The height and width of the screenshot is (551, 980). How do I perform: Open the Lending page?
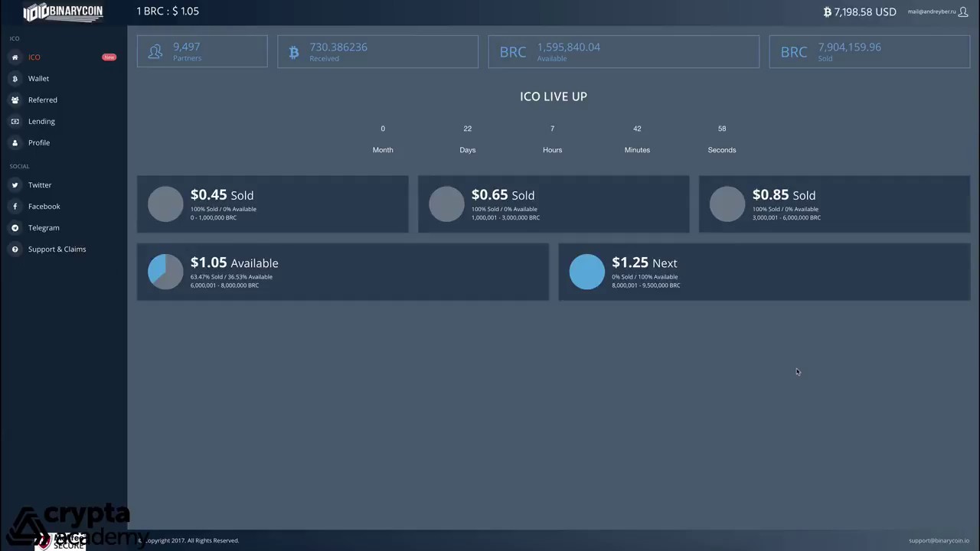41,122
